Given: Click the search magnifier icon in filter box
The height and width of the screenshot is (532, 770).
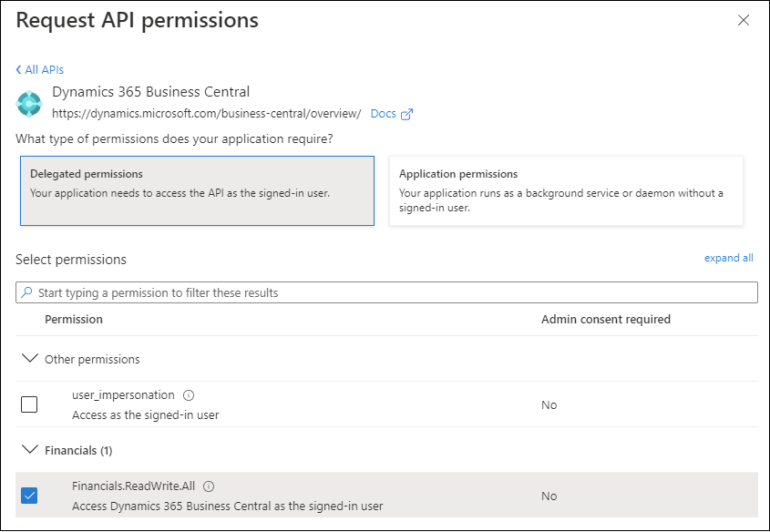Looking at the screenshot, I should pos(27,292).
